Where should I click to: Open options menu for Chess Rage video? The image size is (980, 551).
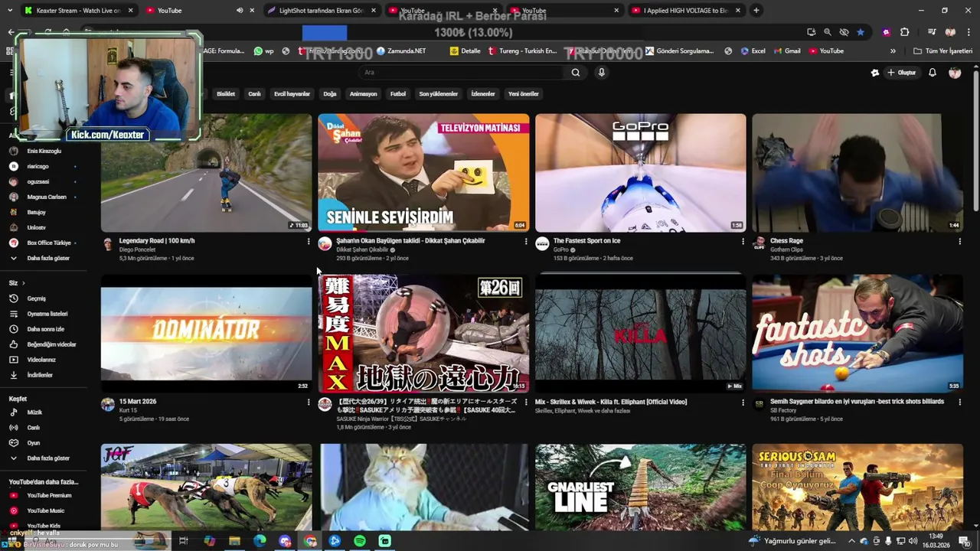(x=959, y=241)
